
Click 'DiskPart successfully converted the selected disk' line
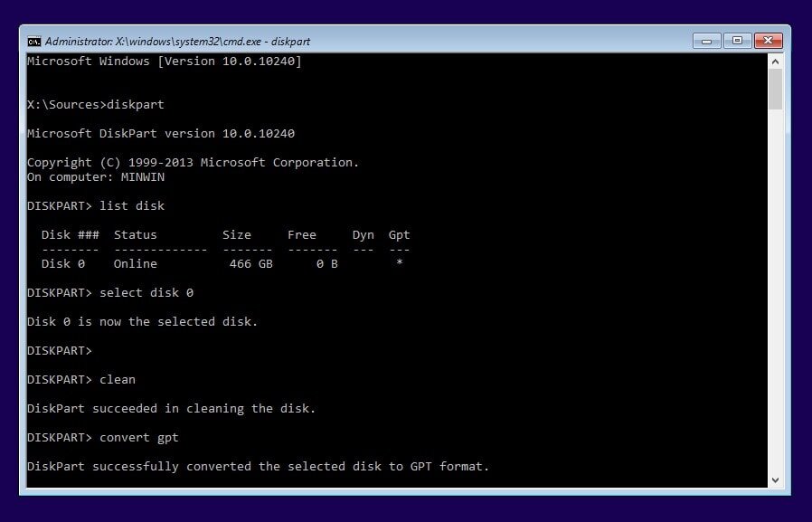[259, 467]
